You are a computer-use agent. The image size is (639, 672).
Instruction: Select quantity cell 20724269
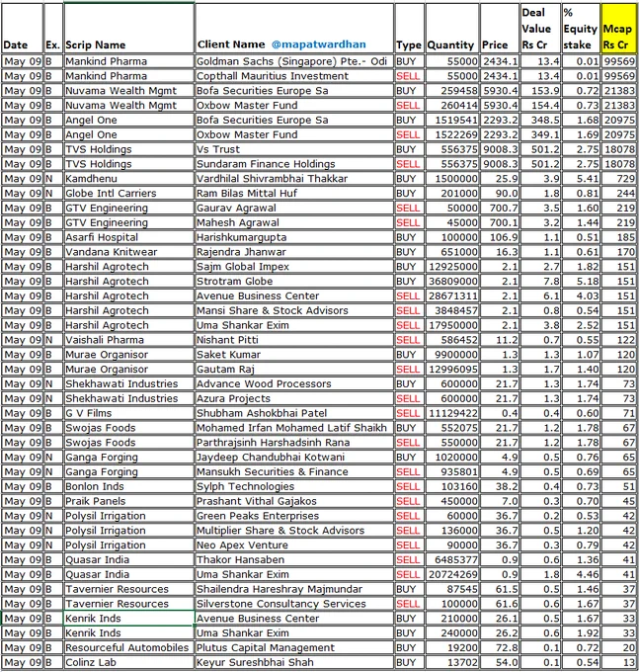point(451,574)
